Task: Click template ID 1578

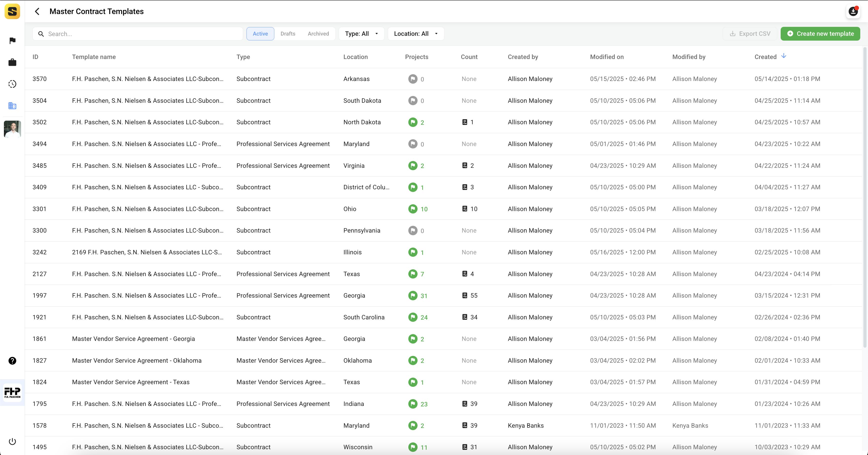Action: click(39, 425)
